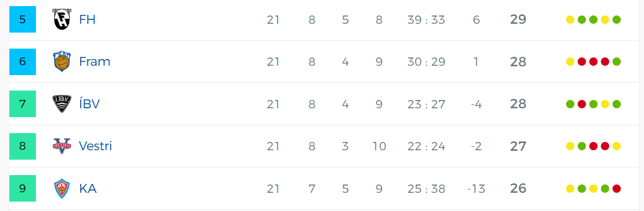Click KA's last red form dot

(616, 189)
